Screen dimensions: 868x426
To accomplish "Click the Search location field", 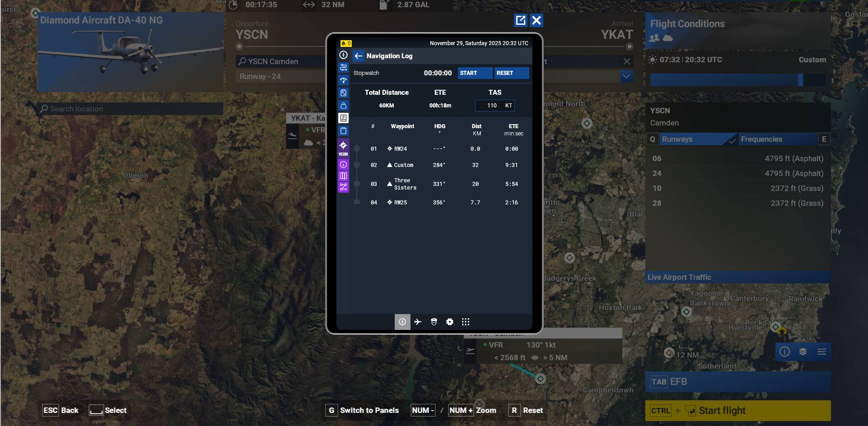I will (131, 109).
